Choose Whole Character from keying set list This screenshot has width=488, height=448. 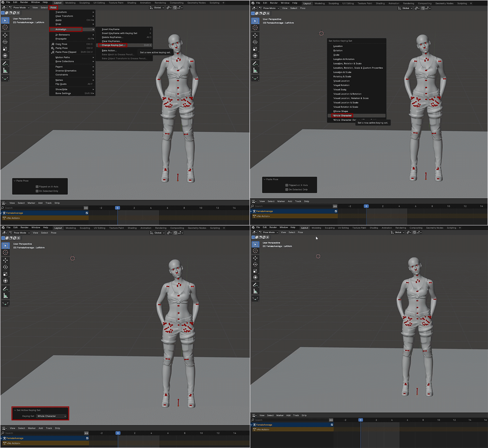click(342, 115)
